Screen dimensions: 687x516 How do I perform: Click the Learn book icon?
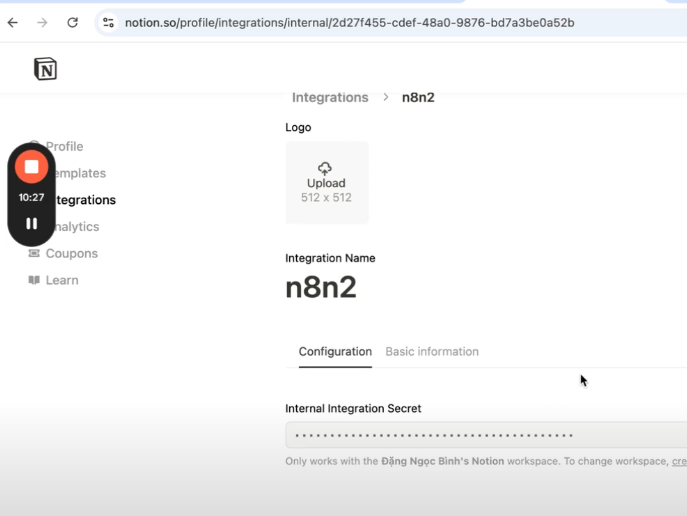[34, 280]
